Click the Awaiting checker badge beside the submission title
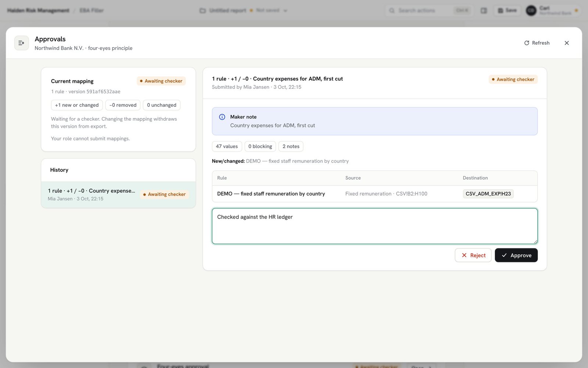The image size is (588, 368). point(513,79)
